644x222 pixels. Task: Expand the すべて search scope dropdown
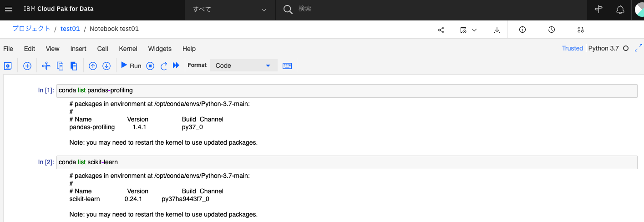click(230, 10)
